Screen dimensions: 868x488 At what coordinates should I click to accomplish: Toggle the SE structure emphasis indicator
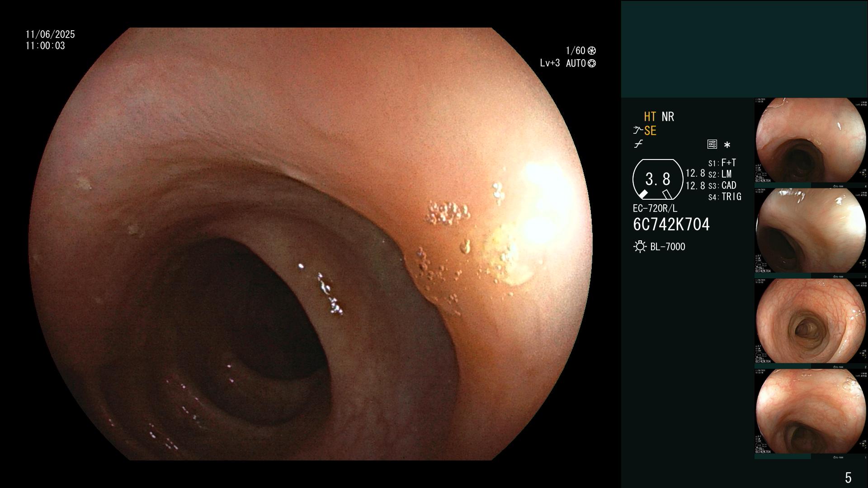point(650,131)
